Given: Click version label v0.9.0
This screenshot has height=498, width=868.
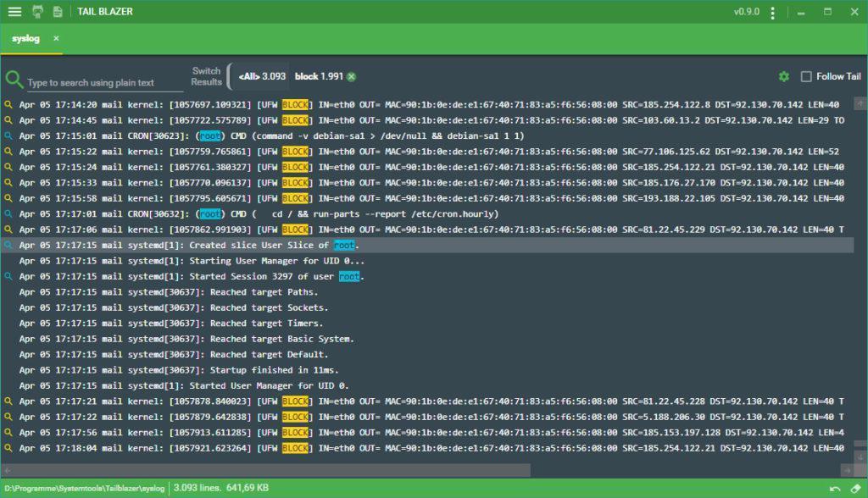Looking at the screenshot, I should tap(746, 12).
